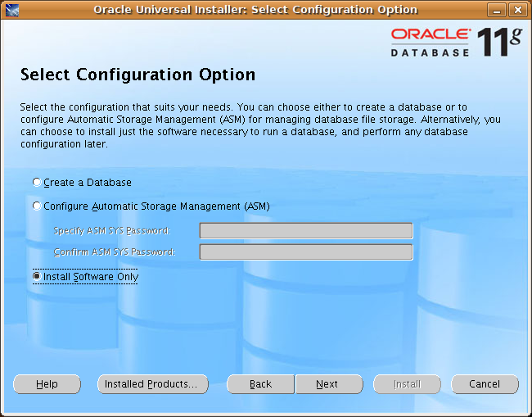The image size is (532, 417).
Task: Click the Oracle Database 11g logo
Action: point(457,42)
